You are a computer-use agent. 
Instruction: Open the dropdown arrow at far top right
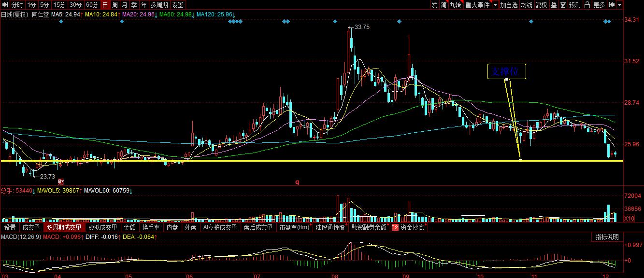point(619,5)
